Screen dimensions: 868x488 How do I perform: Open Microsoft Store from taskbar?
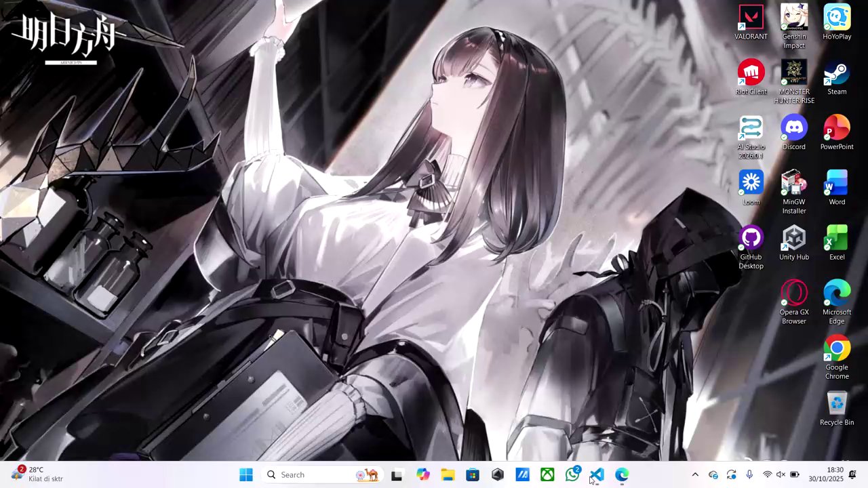(473, 475)
